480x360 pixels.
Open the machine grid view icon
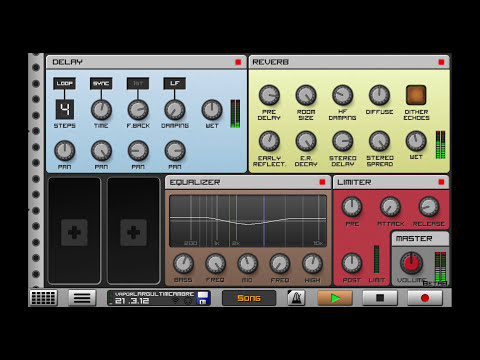coord(43,298)
